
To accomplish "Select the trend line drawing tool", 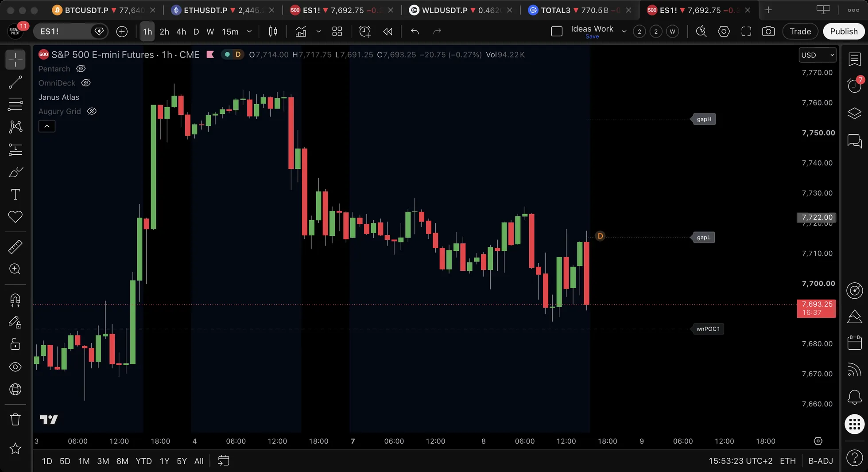I will pos(15,82).
